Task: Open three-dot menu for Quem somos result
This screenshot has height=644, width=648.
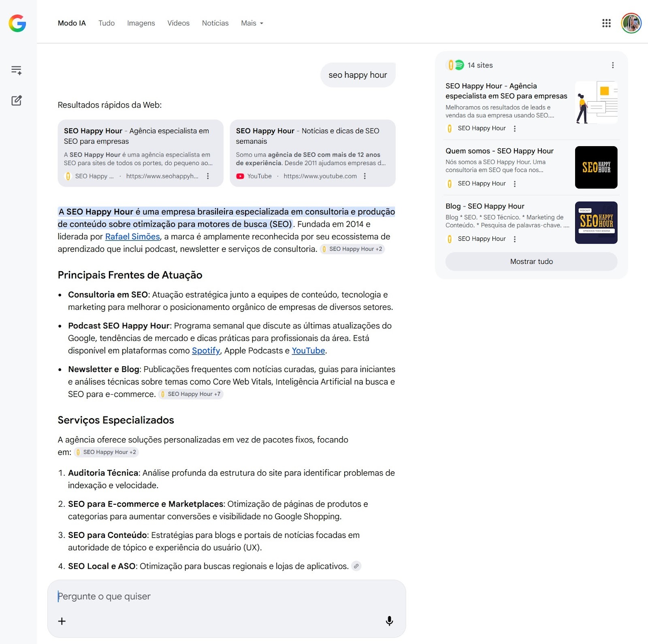Action: pyautogui.click(x=515, y=184)
